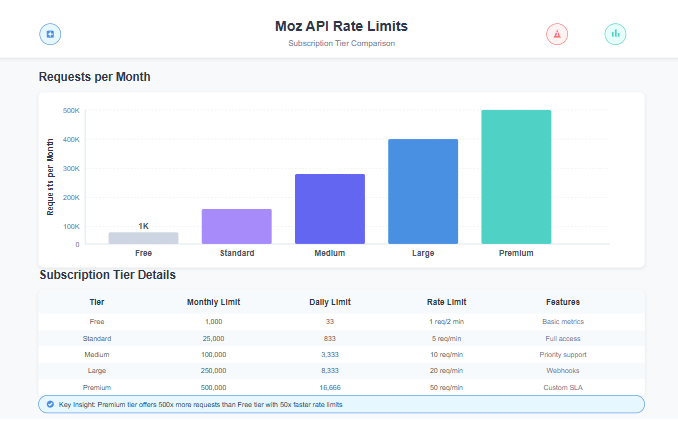Image resolution: width=678 pixels, height=428 pixels.
Task: Click the 250,000 monthly limit cell
Action: click(214, 371)
